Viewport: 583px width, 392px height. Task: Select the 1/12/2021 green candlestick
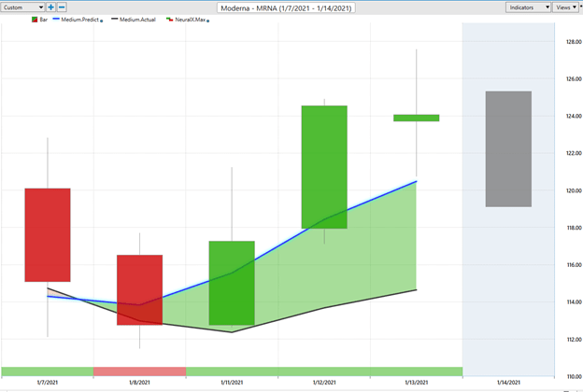click(x=324, y=166)
